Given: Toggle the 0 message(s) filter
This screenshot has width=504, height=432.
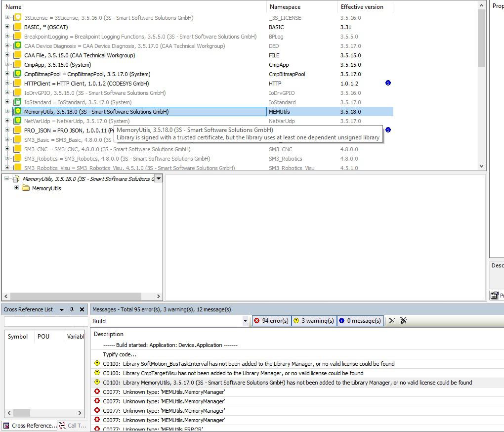Looking at the screenshot, I should click(360, 321).
